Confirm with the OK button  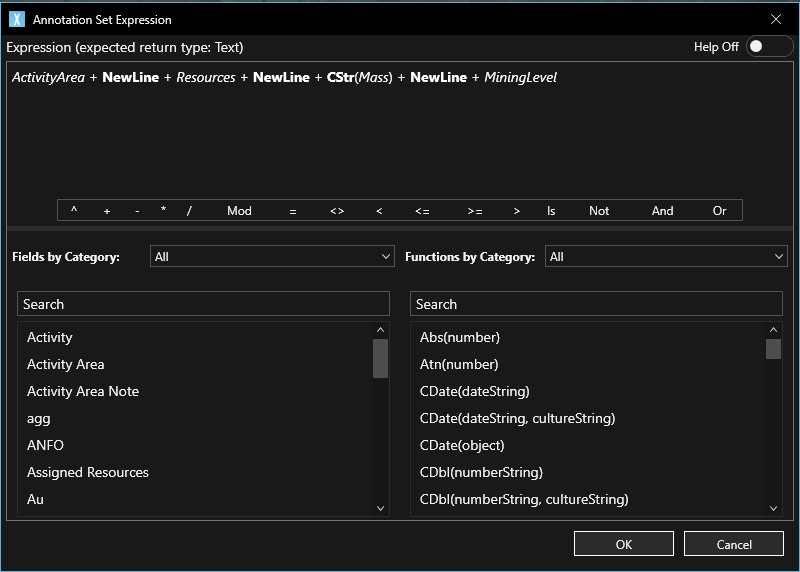pos(623,544)
